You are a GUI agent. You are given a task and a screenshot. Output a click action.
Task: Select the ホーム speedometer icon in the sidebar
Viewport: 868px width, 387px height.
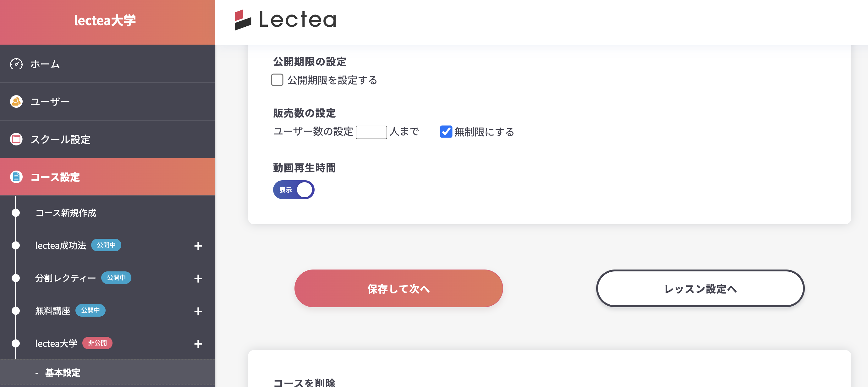[x=16, y=64]
